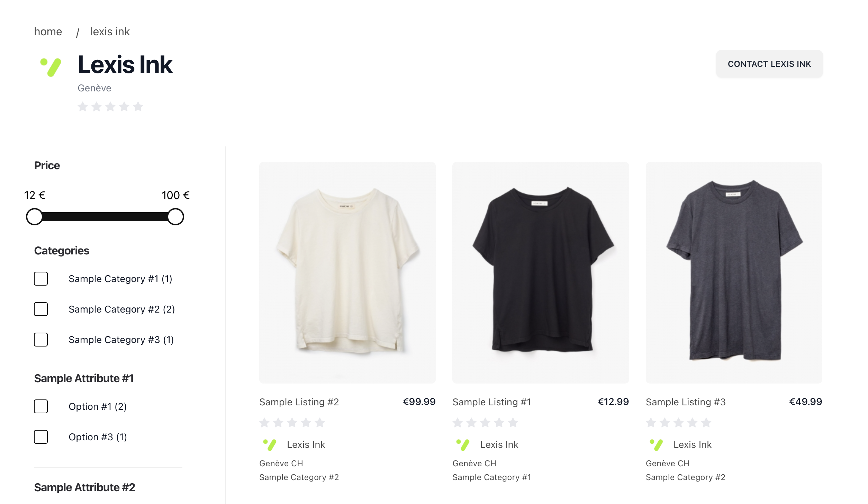
Task: Click the lexis ink breadcrumb link
Action: 110,31
